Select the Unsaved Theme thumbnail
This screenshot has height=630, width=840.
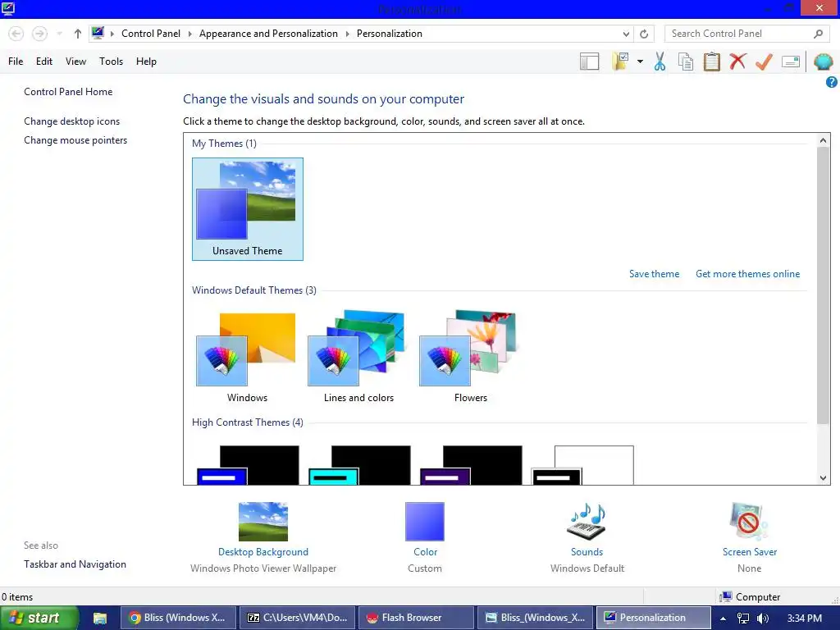tap(248, 209)
